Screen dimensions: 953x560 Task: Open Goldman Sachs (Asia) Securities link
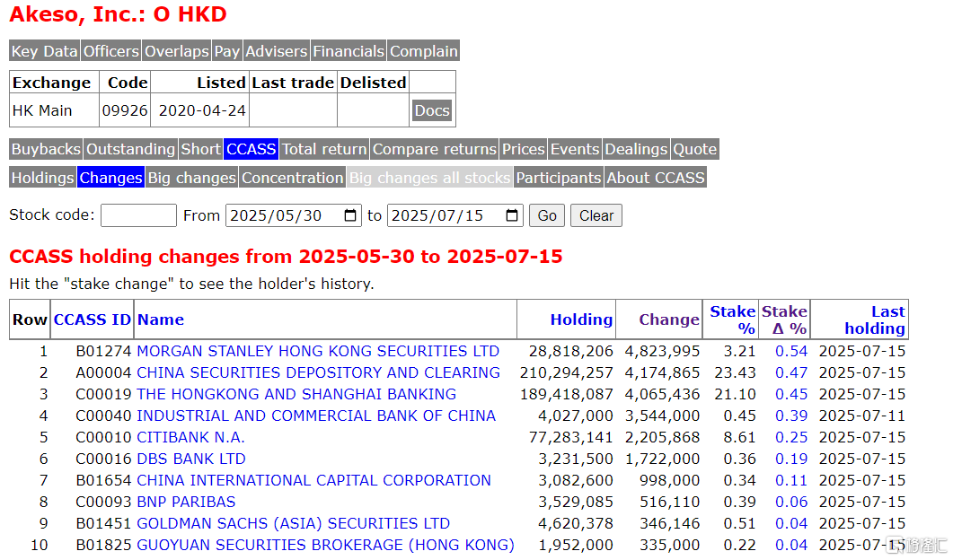tap(294, 523)
